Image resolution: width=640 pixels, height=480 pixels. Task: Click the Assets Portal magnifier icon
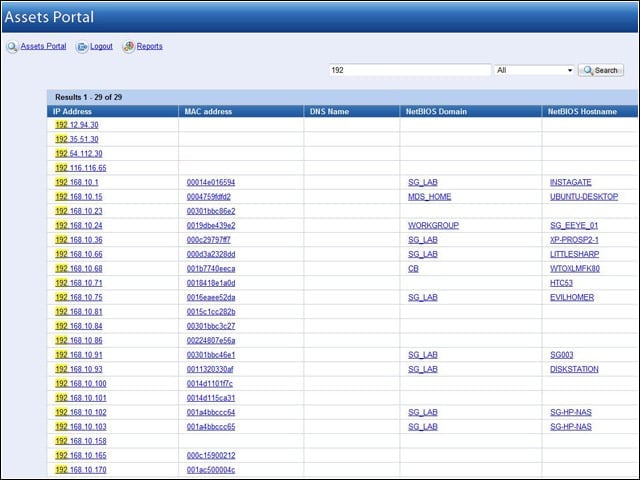click(12, 47)
